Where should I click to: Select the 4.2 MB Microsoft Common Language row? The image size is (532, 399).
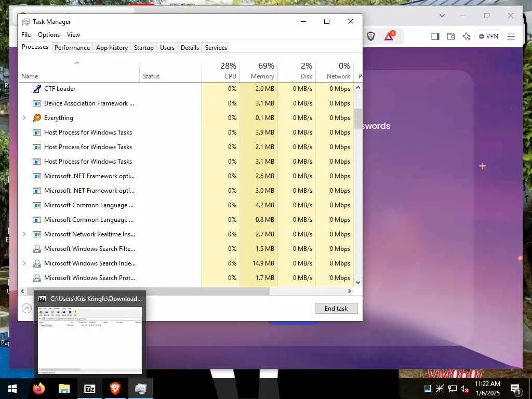point(186,205)
